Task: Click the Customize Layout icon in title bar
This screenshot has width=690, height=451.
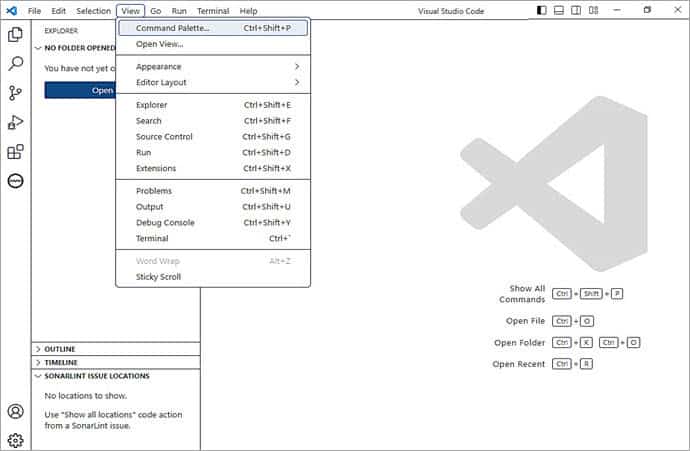Action: [593, 10]
